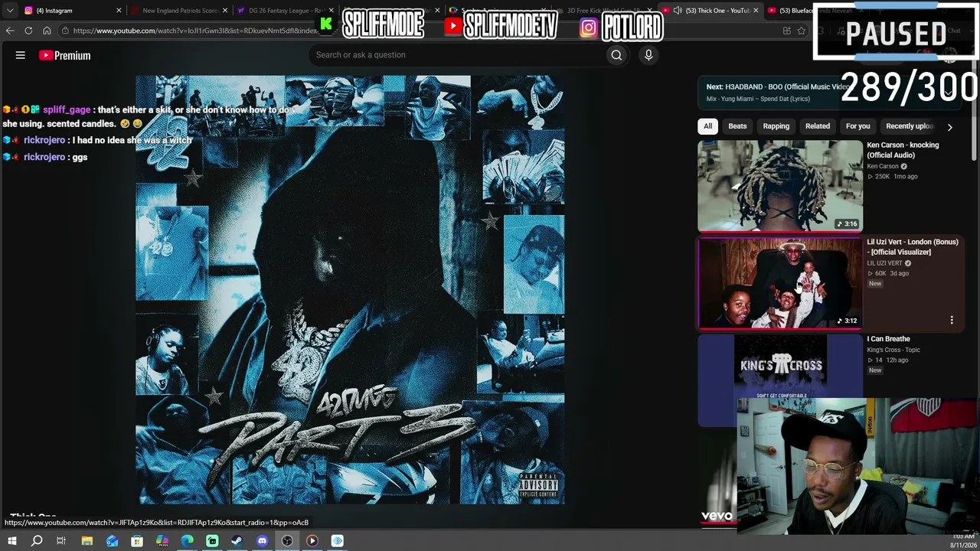Open the Ken Carson knocking video thumbnail
The height and width of the screenshot is (551, 980).
780,185
